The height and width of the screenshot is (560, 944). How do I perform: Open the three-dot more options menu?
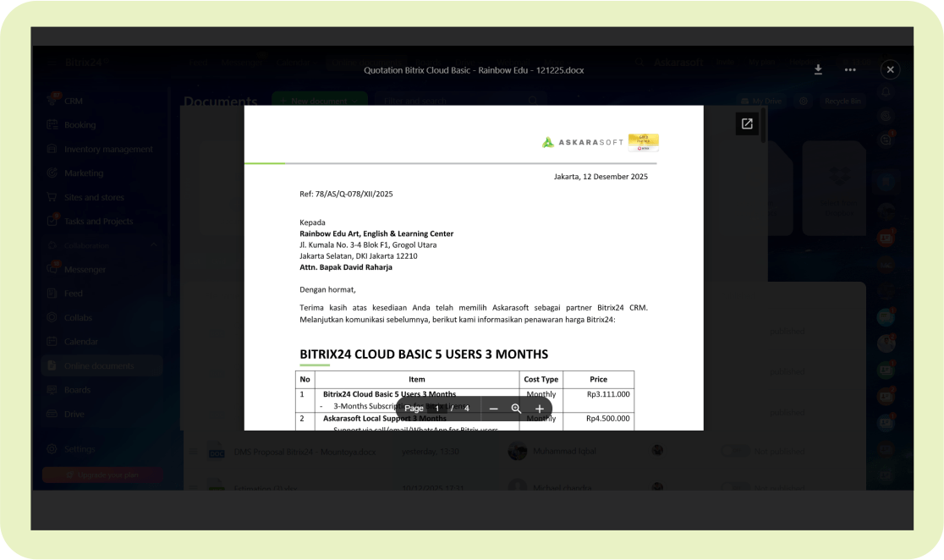(850, 69)
